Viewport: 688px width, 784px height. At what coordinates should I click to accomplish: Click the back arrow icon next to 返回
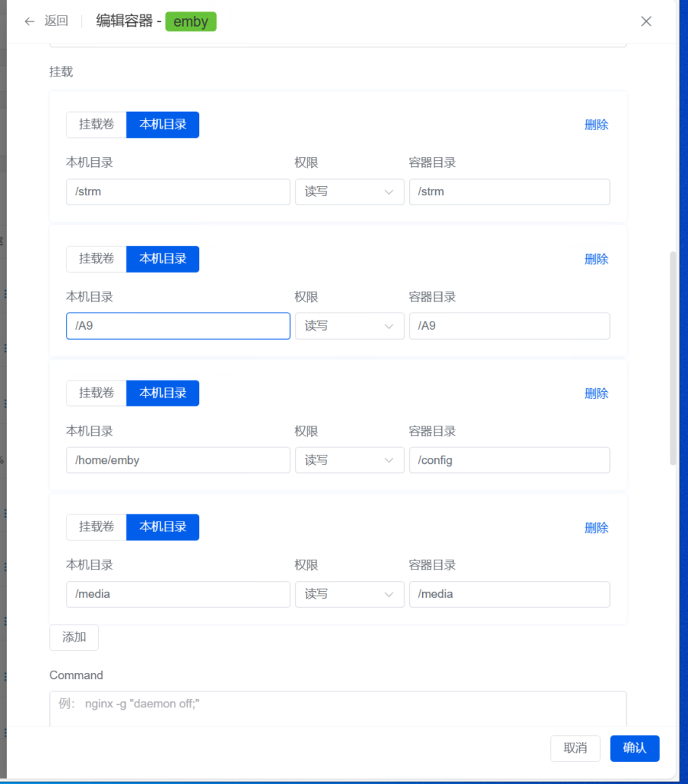tap(30, 21)
